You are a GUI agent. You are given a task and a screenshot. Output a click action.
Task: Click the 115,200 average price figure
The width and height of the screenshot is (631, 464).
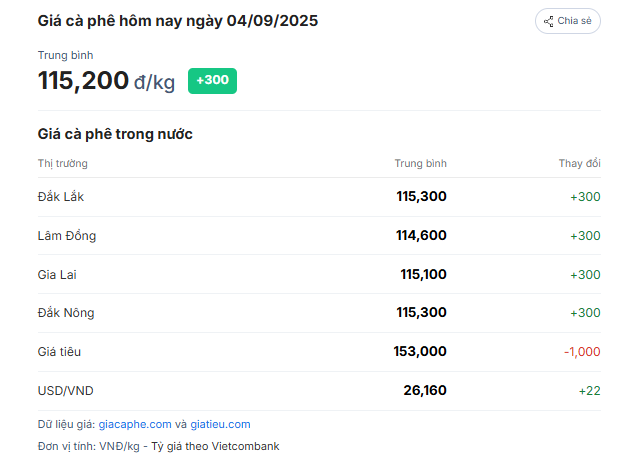click(x=83, y=80)
